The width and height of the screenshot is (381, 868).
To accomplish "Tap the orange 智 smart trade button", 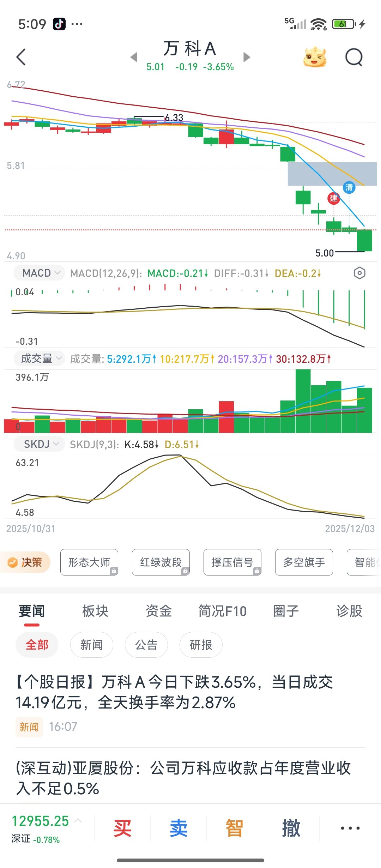I will coord(235,828).
